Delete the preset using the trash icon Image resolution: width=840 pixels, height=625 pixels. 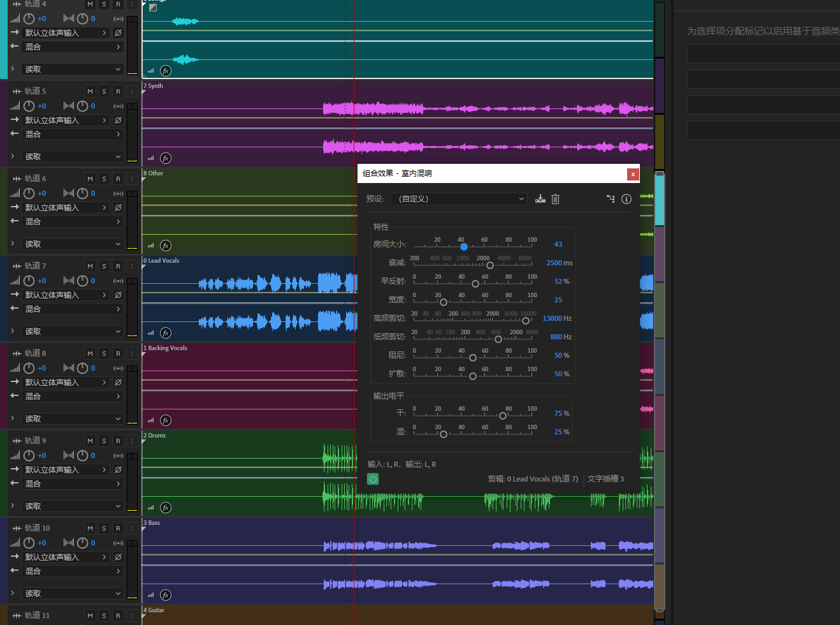click(556, 199)
